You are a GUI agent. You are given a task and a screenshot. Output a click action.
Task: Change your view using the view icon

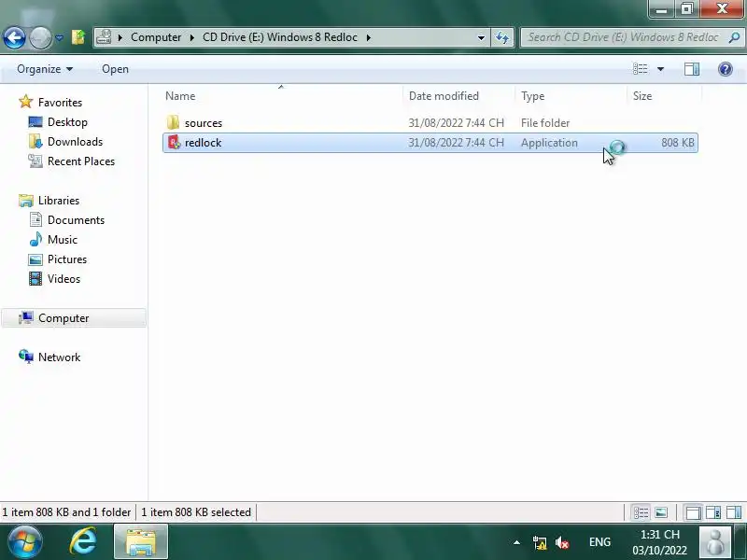tap(640, 69)
